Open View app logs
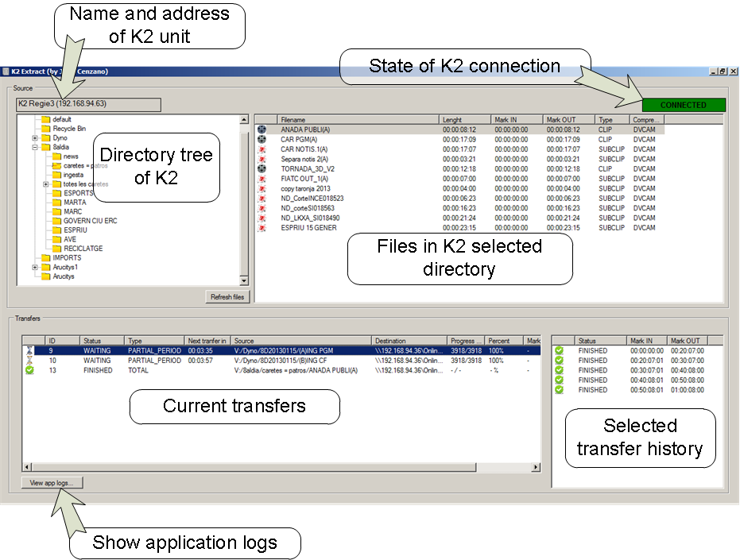Image resolution: width=740 pixels, height=560 pixels. tap(52, 483)
